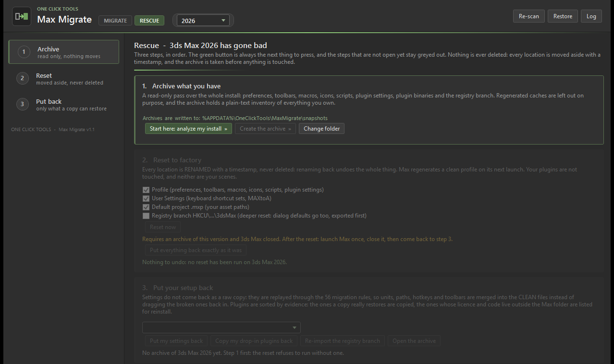Open the 2026 version dropdown

pyautogui.click(x=203, y=21)
